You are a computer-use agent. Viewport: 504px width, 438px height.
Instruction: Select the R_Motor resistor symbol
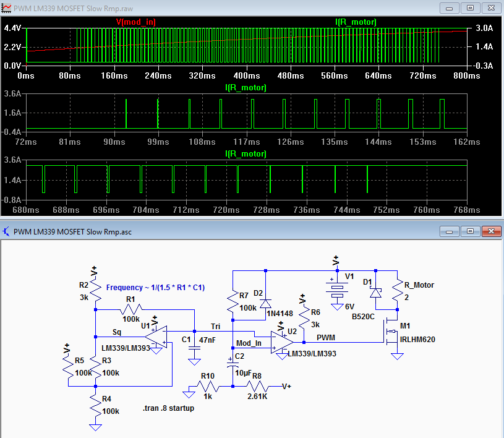pos(397,290)
